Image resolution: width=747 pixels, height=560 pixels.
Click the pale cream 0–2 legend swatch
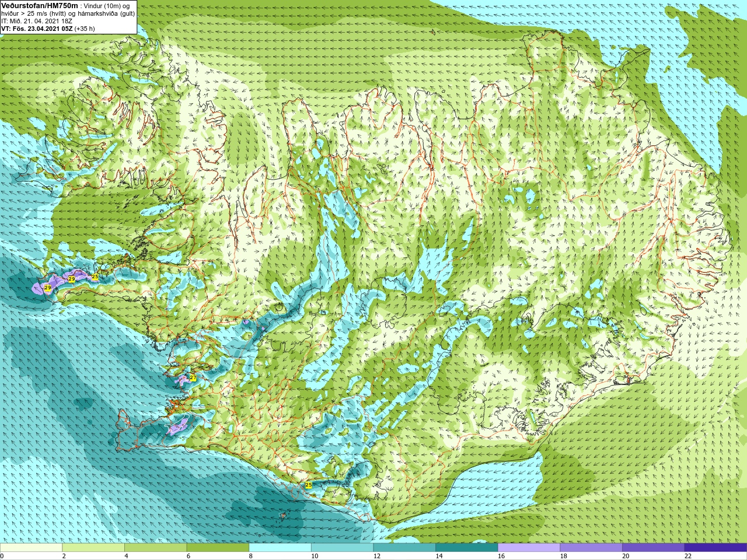coord(31,548)
